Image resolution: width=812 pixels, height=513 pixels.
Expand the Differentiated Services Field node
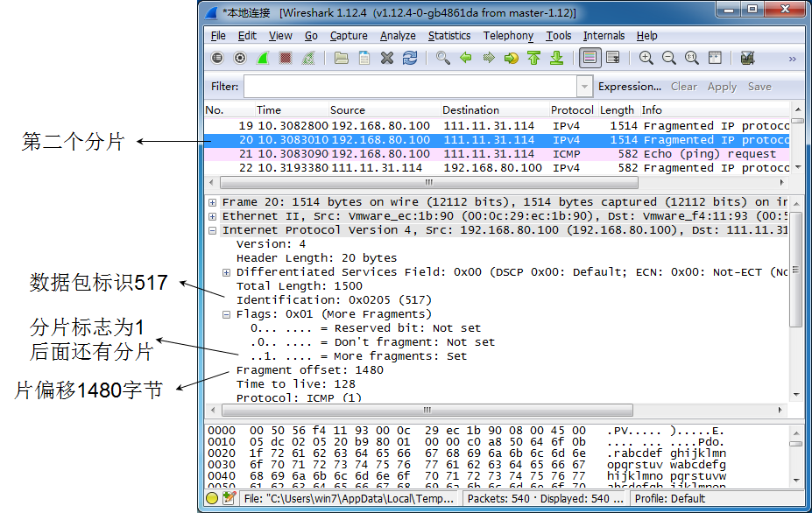(226, 272)
